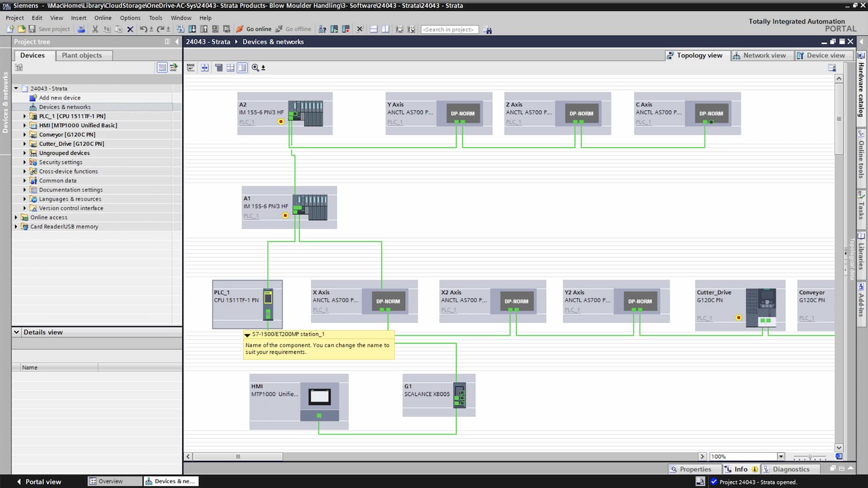Collapse the Details view section

point(16,332)
